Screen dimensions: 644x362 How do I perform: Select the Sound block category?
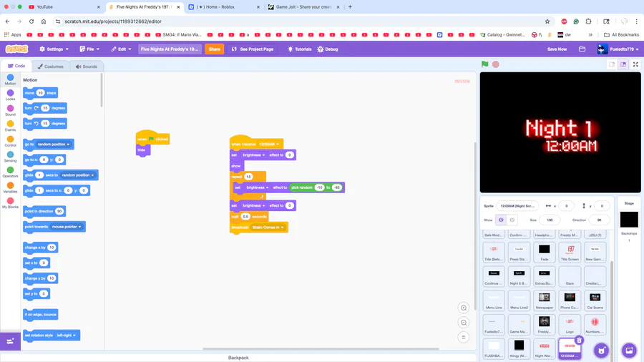(x=10, y=110)
